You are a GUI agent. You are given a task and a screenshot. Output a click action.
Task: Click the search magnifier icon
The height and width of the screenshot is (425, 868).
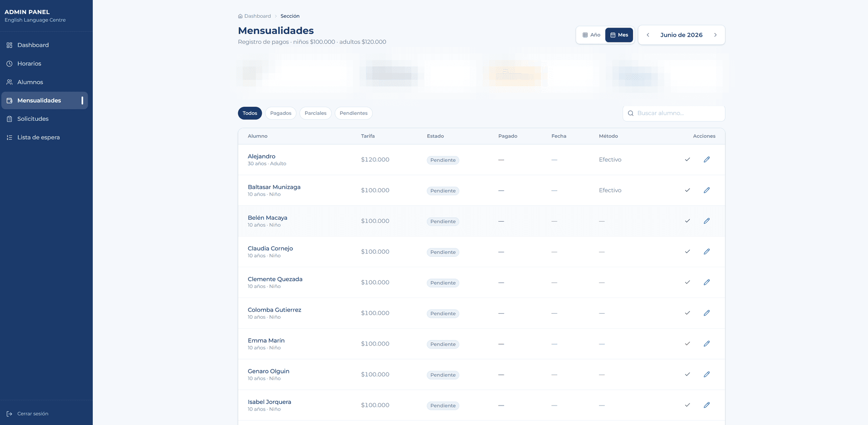tap(631, 113)
